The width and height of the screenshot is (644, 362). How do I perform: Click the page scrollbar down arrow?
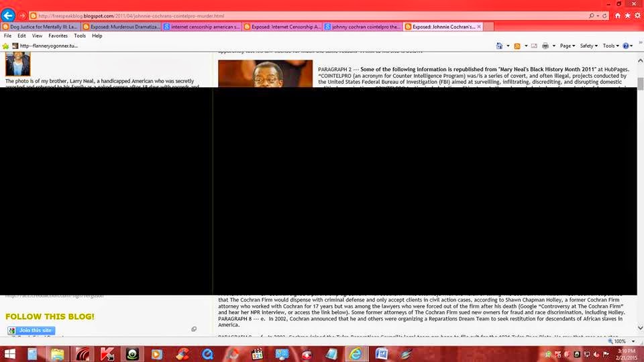tap(640, 328)
